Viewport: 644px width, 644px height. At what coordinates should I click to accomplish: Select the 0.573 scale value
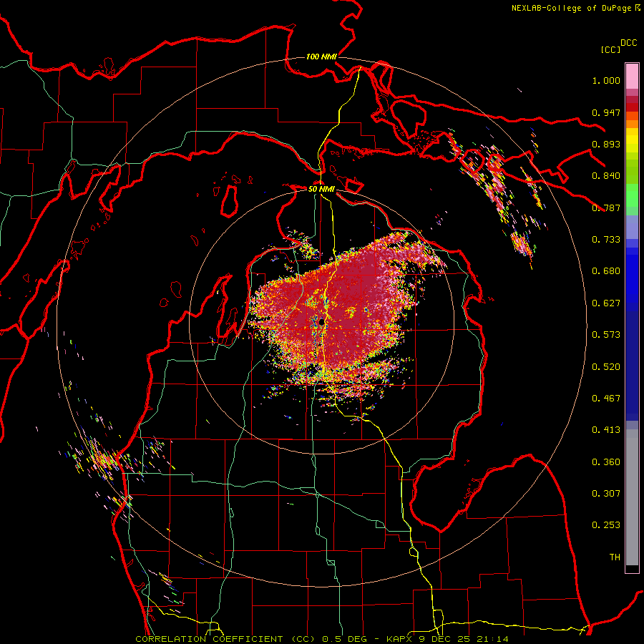click(x=606, y=335)
